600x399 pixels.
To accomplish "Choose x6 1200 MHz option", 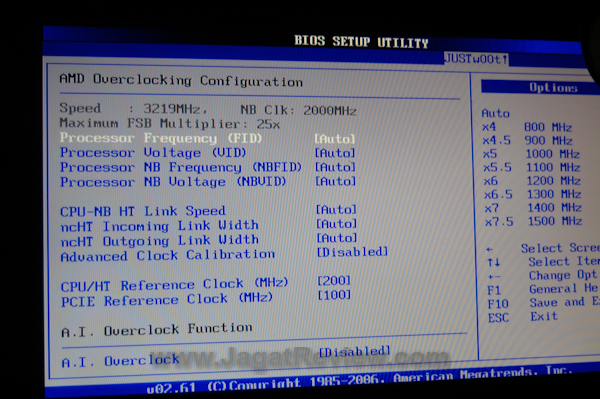I will [x=532, y=181].
